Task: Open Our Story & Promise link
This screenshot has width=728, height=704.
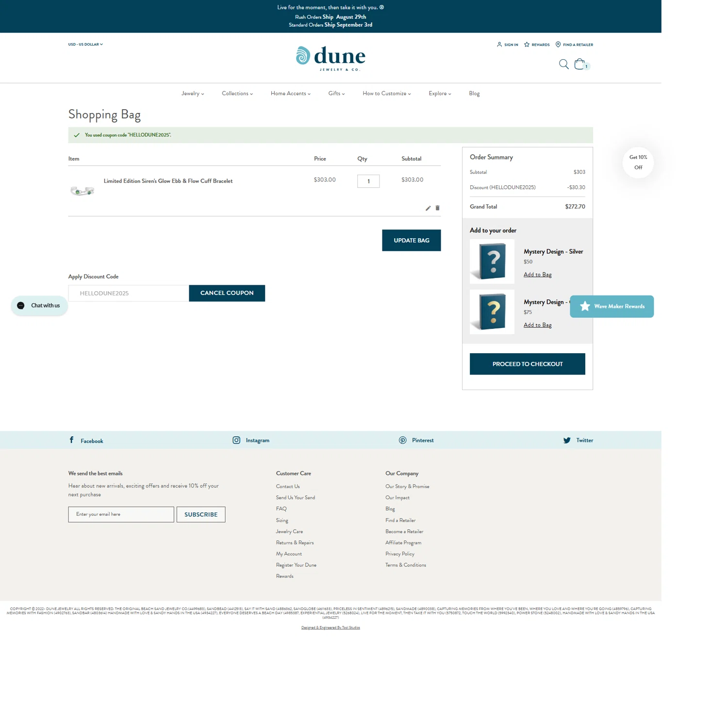Action: tap(407, 486)
